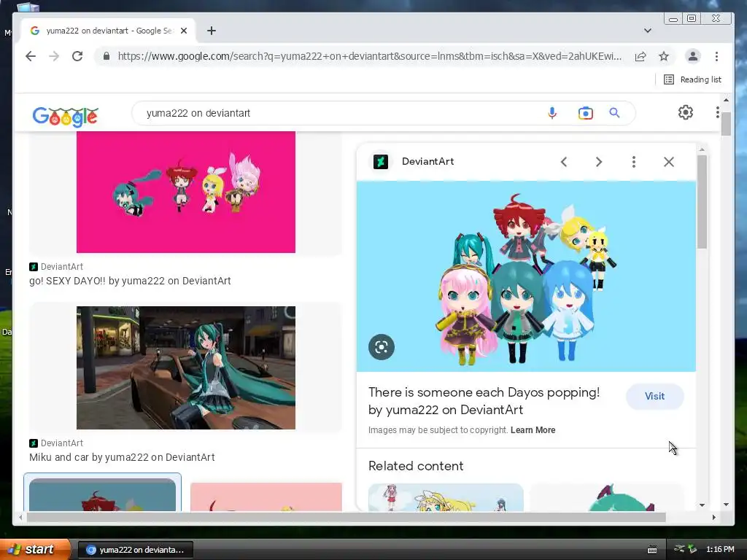Reload the page with the refresh icon
The height and width of the screenshot is (560, 747).
coord(77,56)
